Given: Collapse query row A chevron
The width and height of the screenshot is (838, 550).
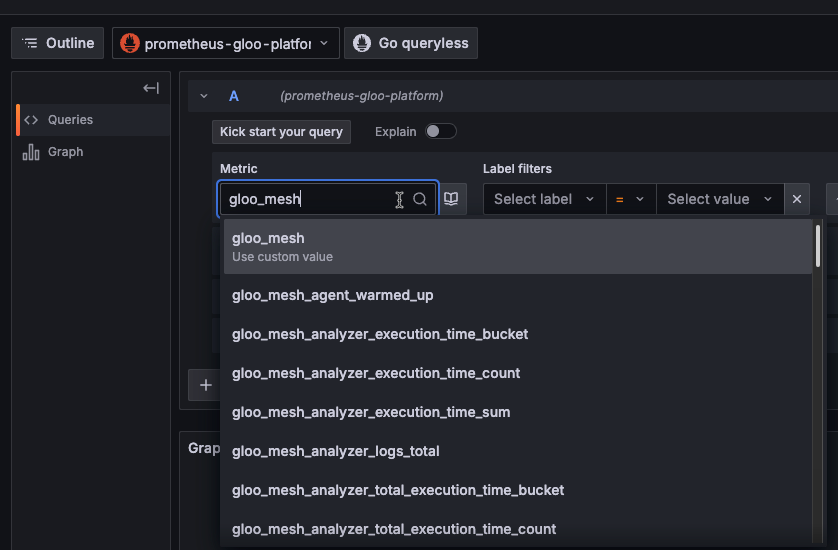Looking at the screenshot, I should [204, 96].
